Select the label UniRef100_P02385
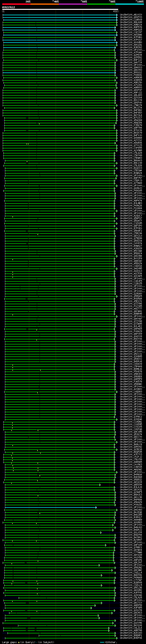This screenshot has width=146, height=644. click(x=131, y=306)
